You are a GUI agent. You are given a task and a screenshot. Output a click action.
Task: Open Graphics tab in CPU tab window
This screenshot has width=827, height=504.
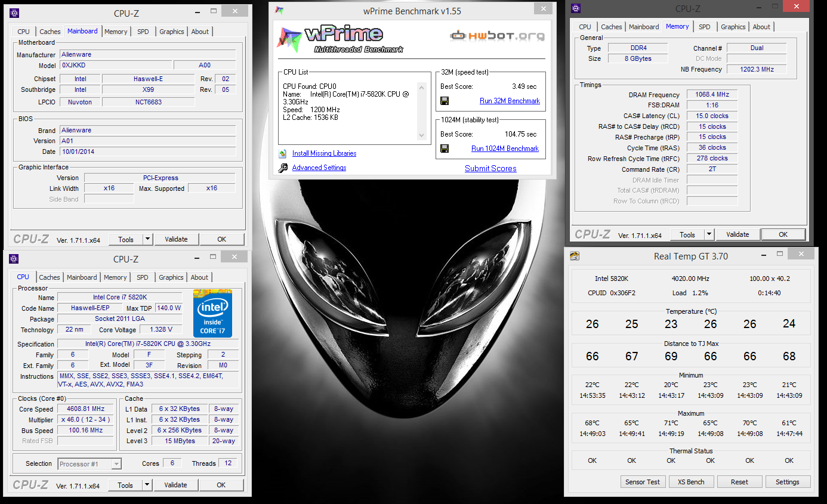(171, 277)
